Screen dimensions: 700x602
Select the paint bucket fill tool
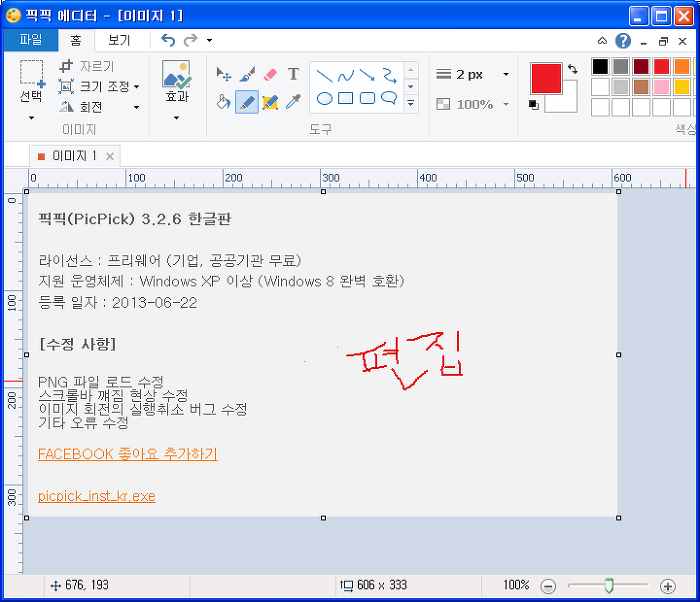223,102
